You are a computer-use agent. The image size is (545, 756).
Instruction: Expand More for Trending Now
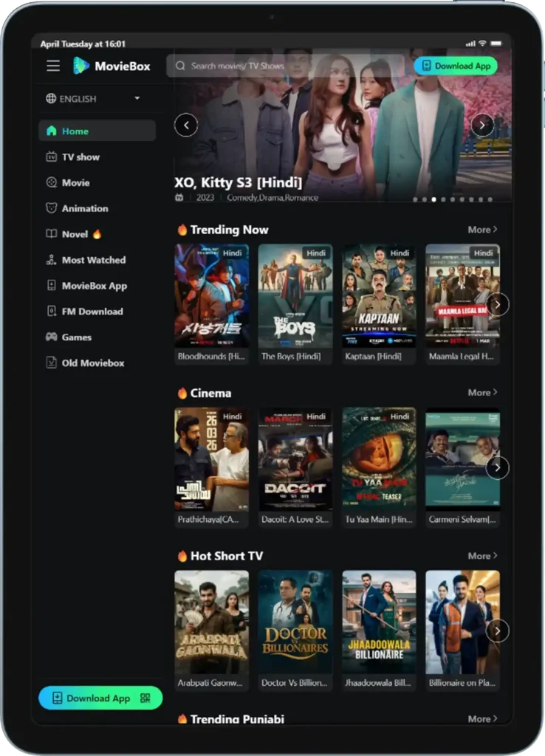482,230
